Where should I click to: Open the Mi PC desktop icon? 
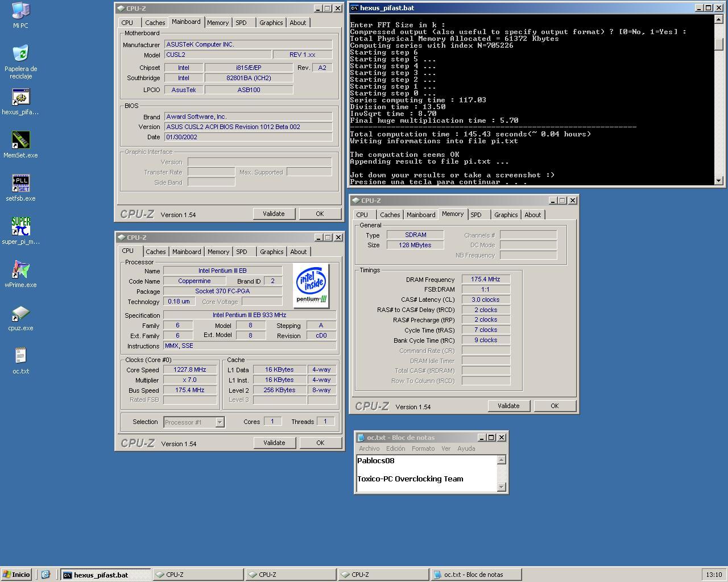(x=20, y=10)
